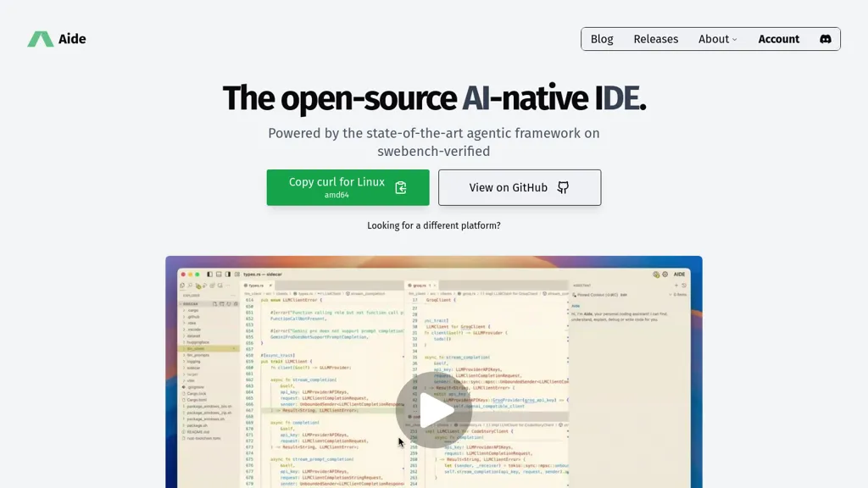This screenshot has height=488, width=868.
Task: Go to the Releases page
Action: [656, 39]
